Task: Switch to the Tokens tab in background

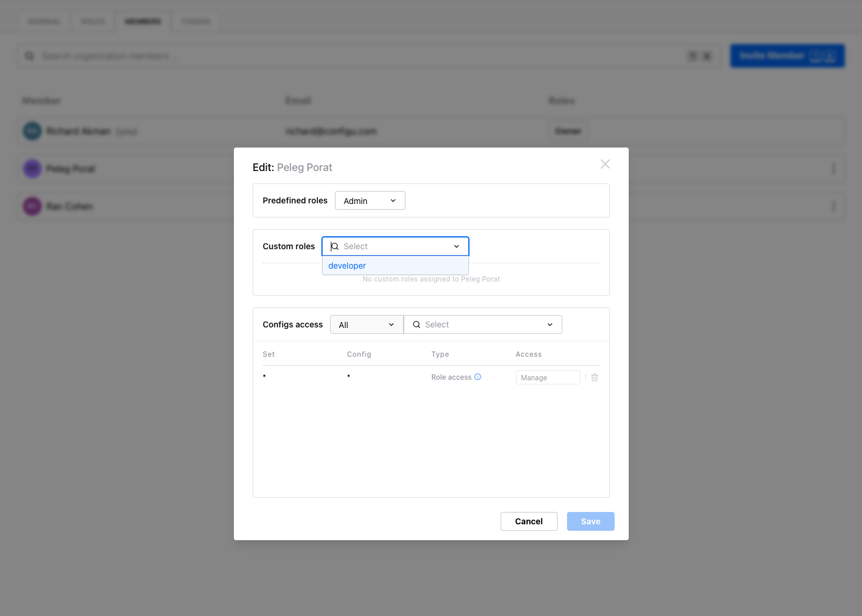Action: tap(196, 22)
